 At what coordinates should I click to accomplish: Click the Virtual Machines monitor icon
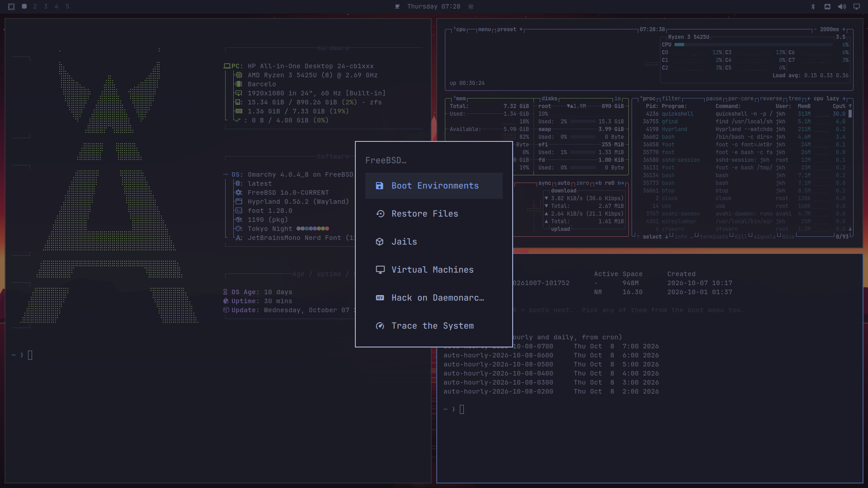[380, 270]
